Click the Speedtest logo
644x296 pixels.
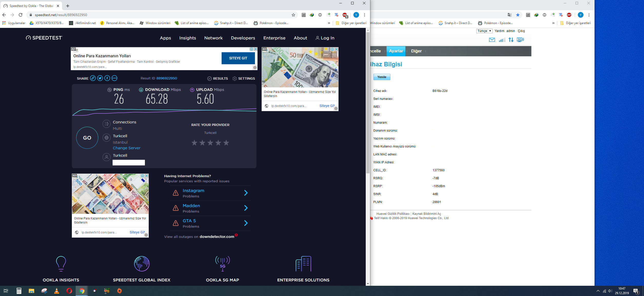[44, 38]
